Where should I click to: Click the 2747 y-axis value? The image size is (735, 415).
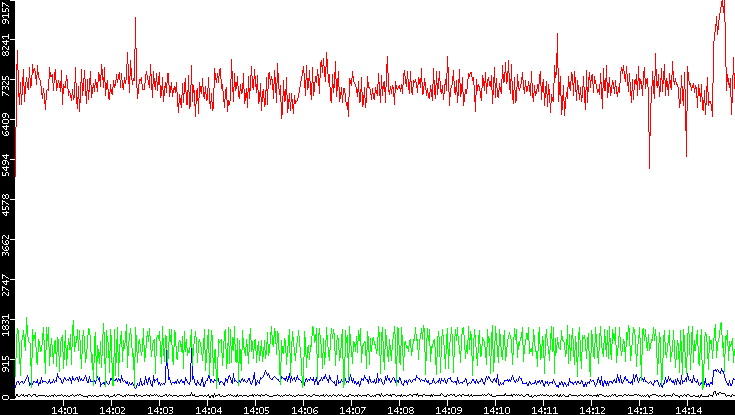(6, 287)
